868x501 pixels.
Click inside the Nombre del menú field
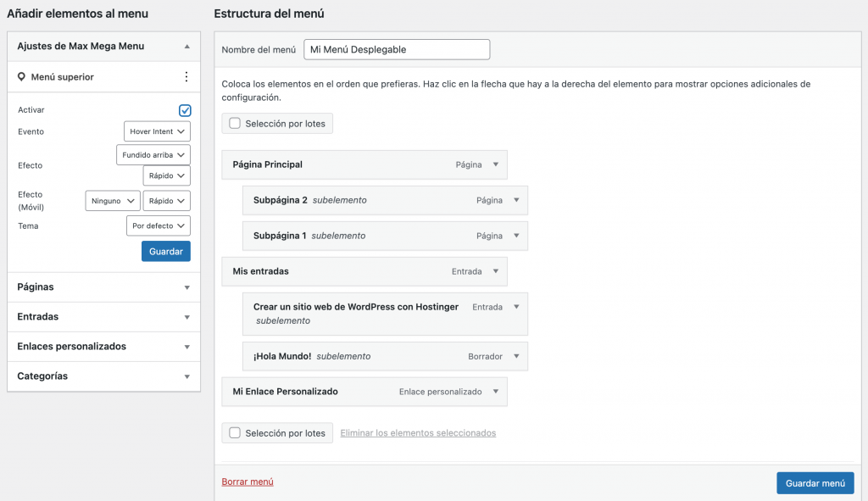pos(396,49)
